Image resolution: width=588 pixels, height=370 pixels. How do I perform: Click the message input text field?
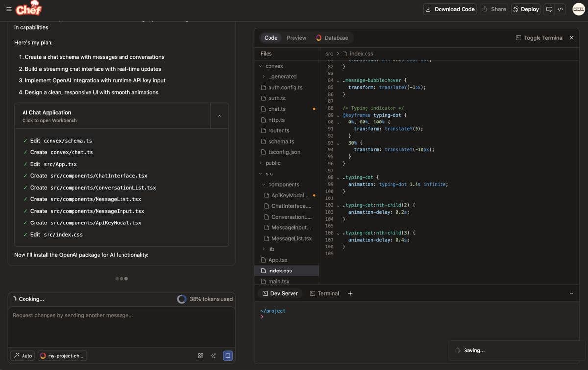point(121,326)
